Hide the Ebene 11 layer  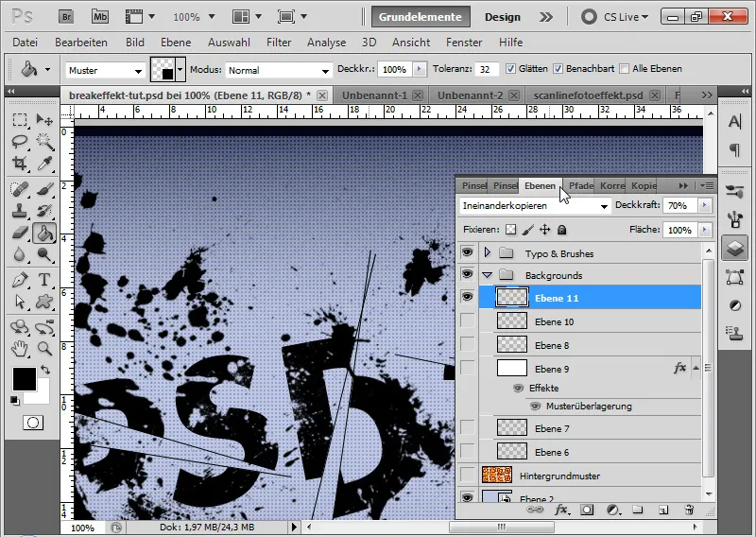467,296
